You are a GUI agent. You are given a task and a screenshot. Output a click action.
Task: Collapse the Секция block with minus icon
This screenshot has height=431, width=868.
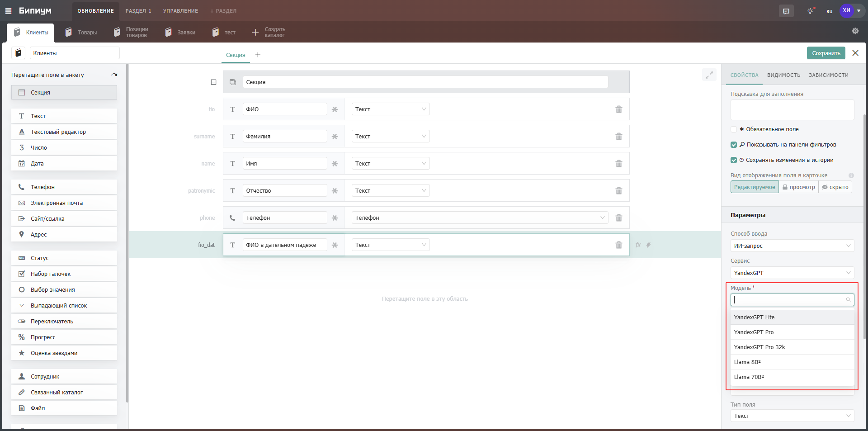point(213,82)
